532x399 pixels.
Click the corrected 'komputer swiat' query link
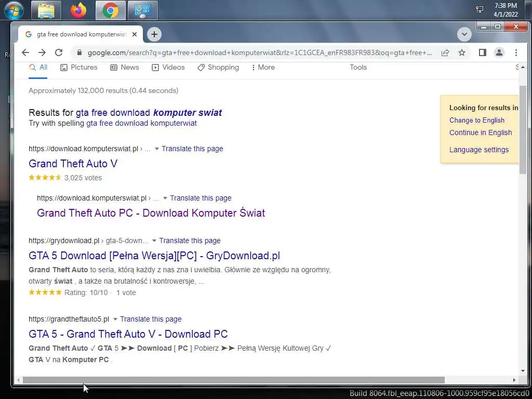tap(149, 113)
